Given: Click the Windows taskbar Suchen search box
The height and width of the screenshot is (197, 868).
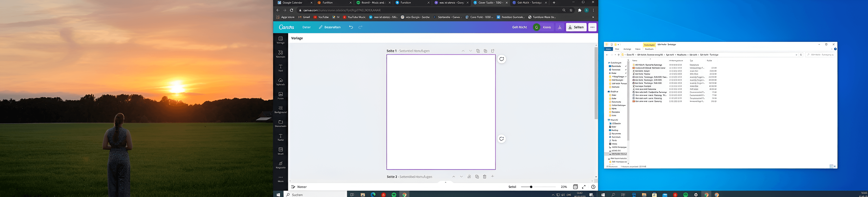Looking at the screenshot, I should tap(315, 194).
